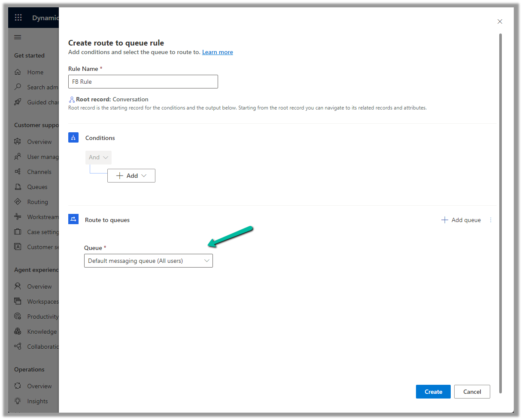Open the app launcher waffle icon

click(18, 18)
